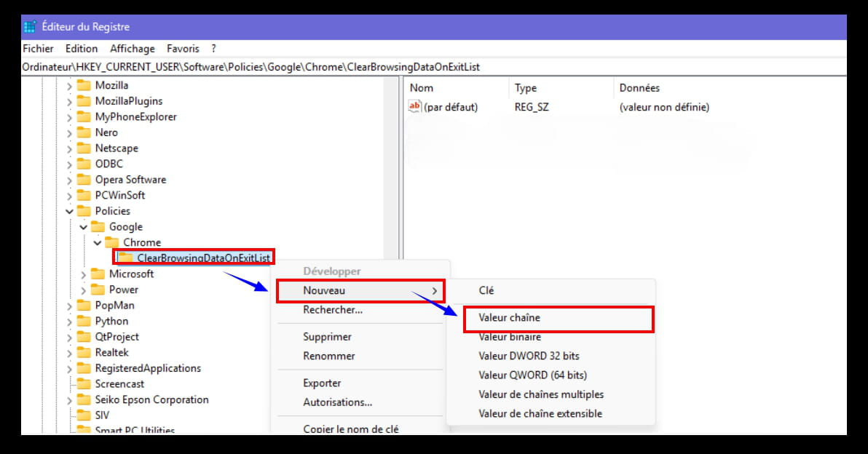Click the QtProject folder icon
This screenshot has height=454, width=868.
click(x=84, y=337)
